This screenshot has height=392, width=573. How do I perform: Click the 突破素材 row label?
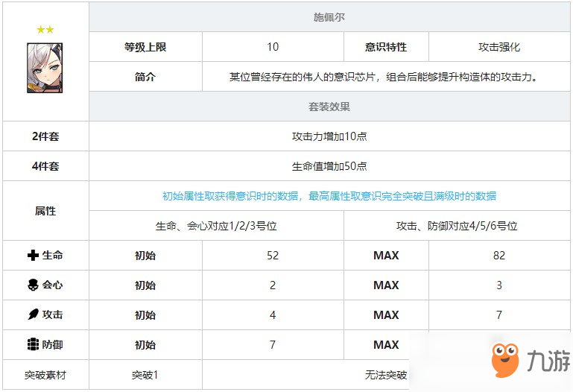[x=45, y=375]
